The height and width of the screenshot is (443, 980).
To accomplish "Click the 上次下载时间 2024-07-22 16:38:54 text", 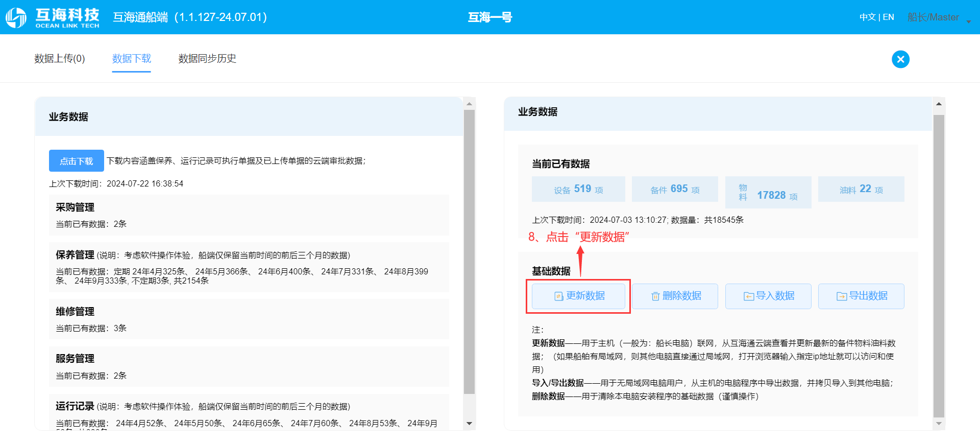I will click(x=116, y=184).
